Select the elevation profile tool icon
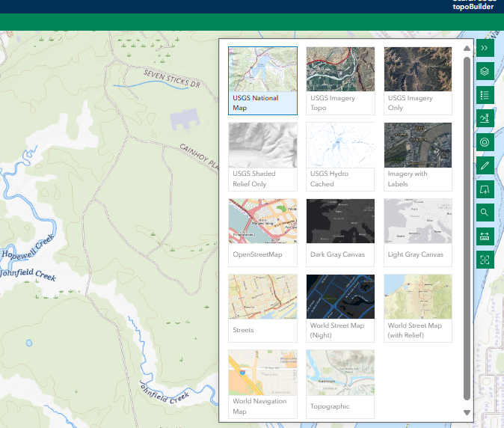The height and width of the screenshot is (428, 504). coord(485,118)
